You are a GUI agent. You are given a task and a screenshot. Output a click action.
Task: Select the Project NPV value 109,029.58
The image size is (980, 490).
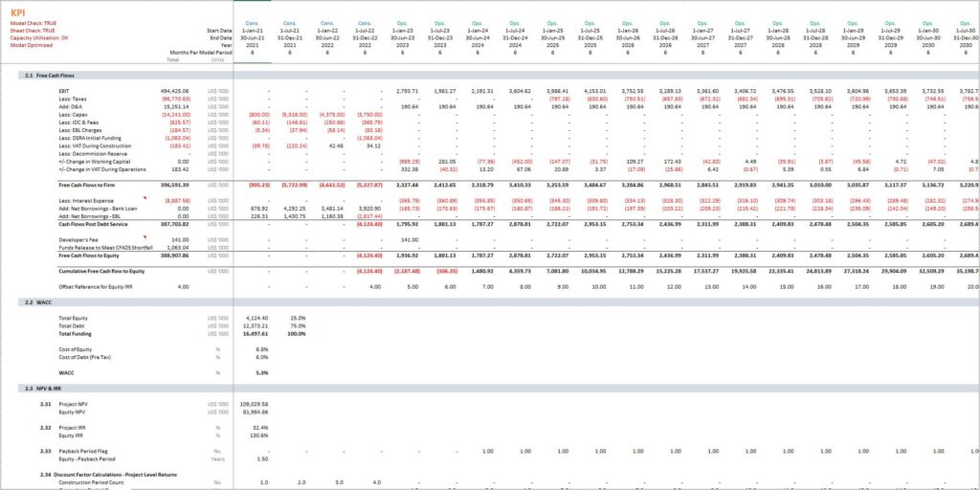coord(254,404)
